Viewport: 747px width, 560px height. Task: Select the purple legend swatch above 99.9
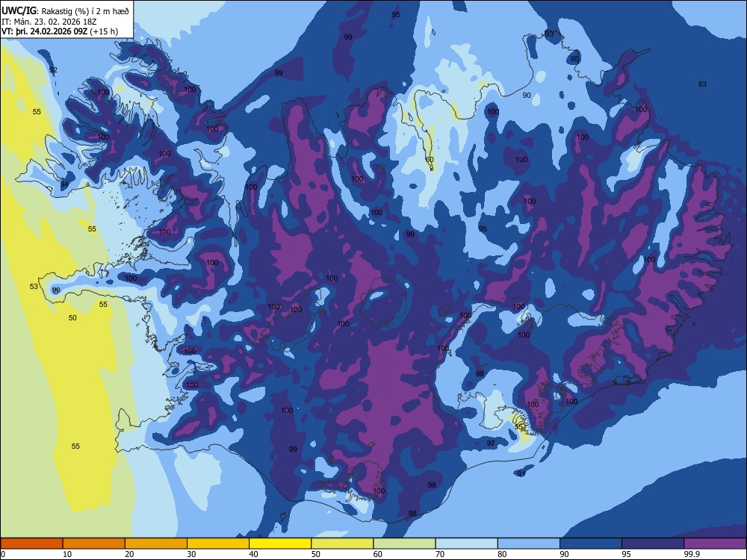coord(715,544)
